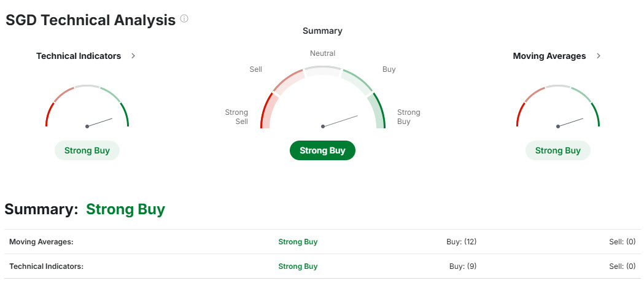The image size is (644, 283).
Task: Click the info icon beside SGD Technical Analysis
Action: click(184, 19)
